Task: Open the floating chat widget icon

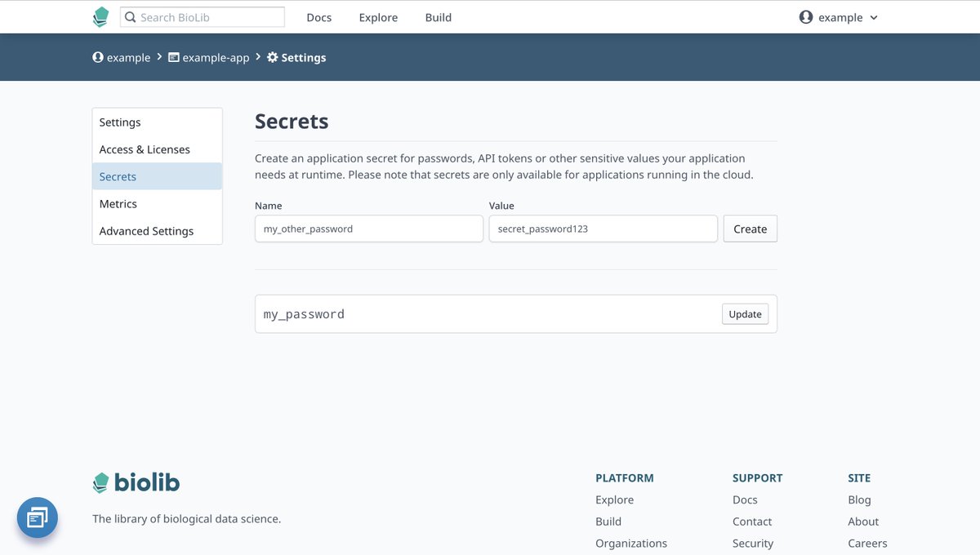Action: (38, 517)
